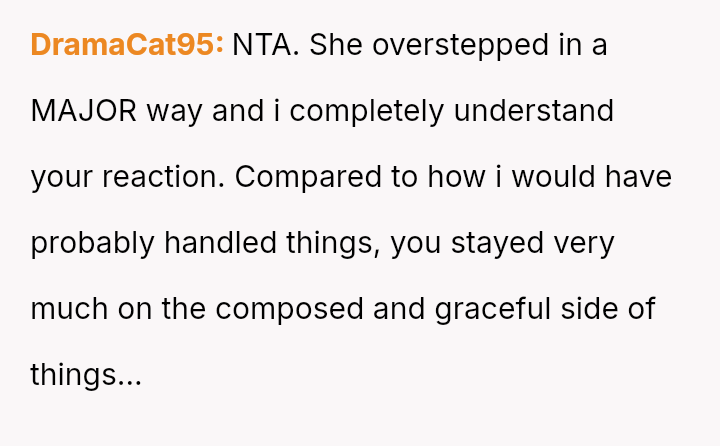Expand the truncated comment at the trailing ellipsis
This screenshot has height=446, width=720.
tap(130, 376)
